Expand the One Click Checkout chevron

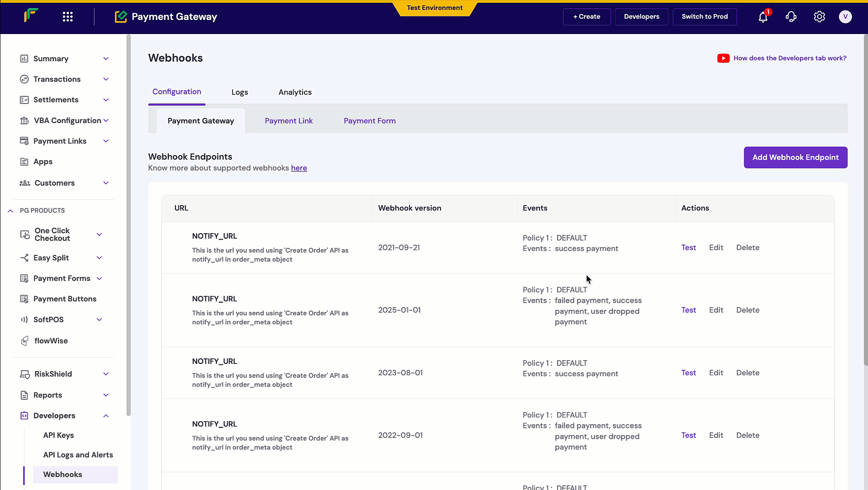pos(99,235)
